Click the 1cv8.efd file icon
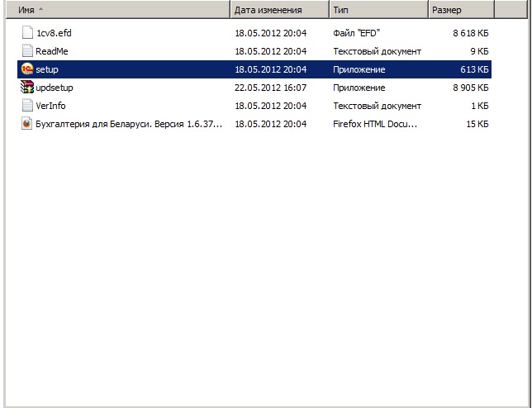Screen dimensions: 532x408 coord(26,34)
